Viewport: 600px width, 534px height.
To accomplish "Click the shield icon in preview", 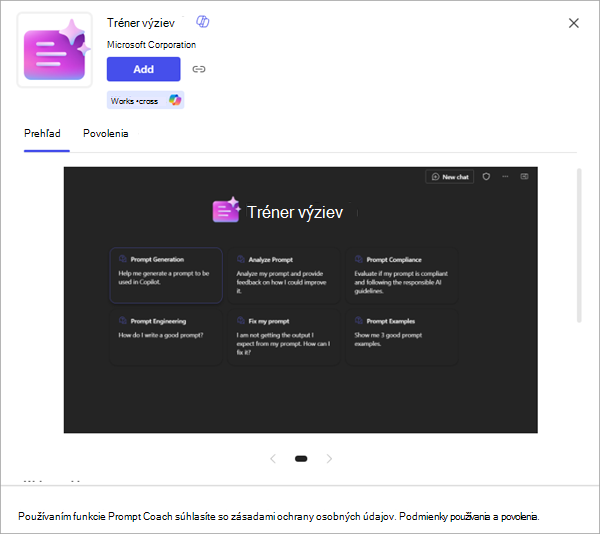I will pos(486,177).
